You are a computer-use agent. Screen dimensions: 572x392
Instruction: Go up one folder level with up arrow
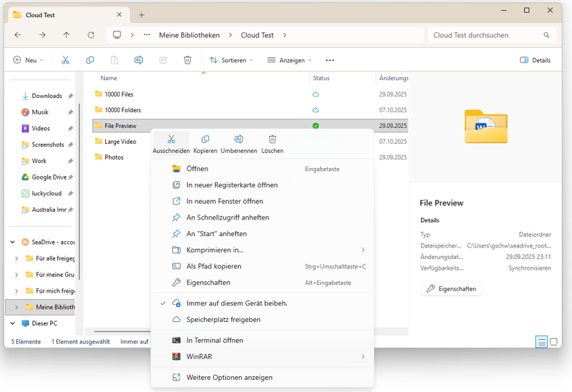(x=66, y=35)
